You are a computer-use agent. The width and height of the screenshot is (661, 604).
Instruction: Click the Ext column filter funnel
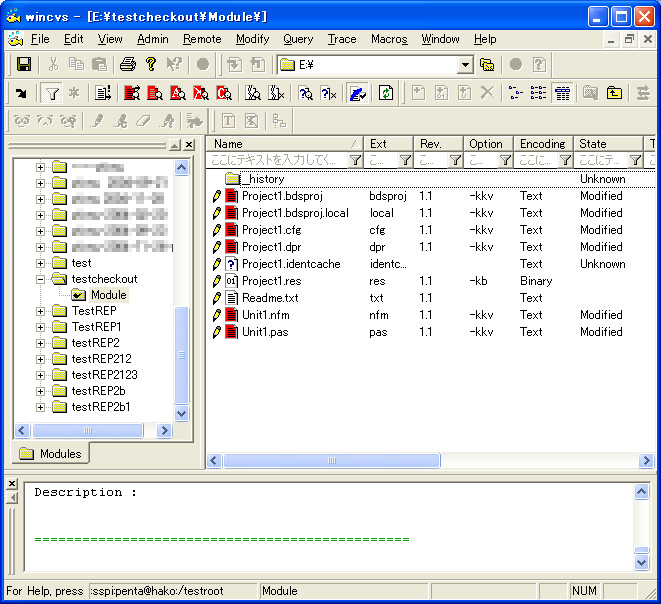405,160
